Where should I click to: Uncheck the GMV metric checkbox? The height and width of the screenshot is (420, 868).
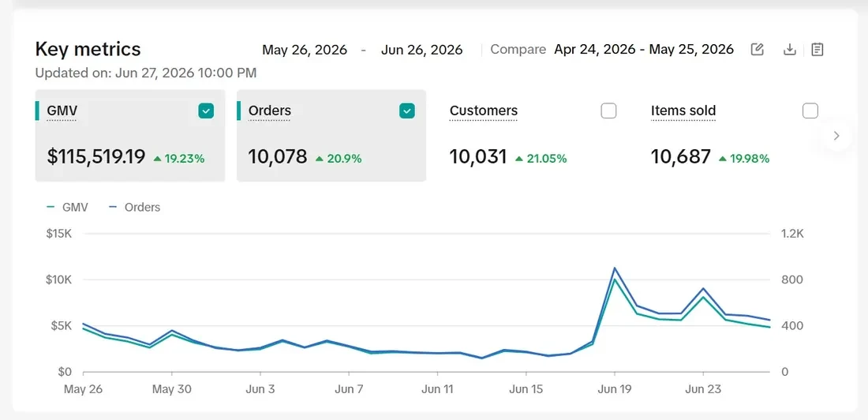(x=206, y=111)
